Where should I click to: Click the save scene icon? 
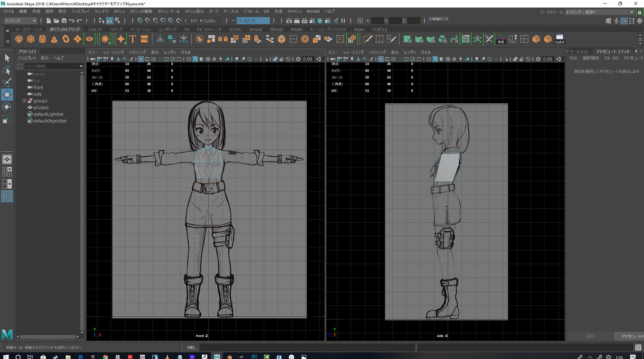tap(64, 21)
